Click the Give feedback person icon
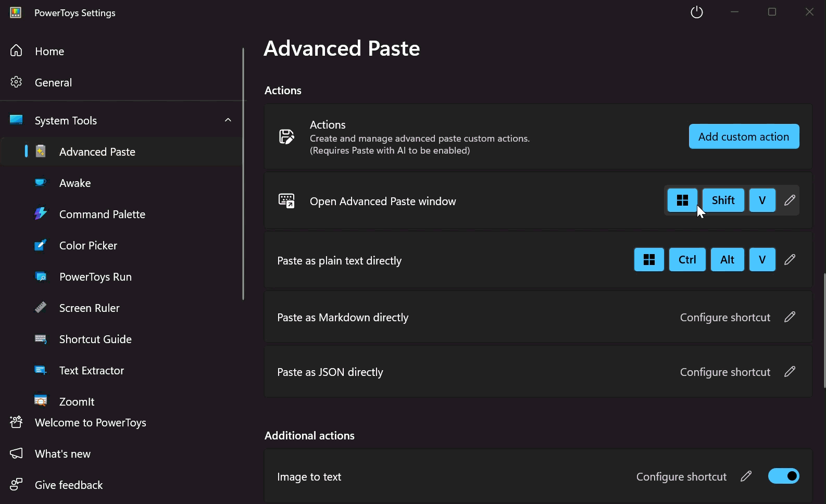Viewport: 826px width, 504px height. [16, 484]
